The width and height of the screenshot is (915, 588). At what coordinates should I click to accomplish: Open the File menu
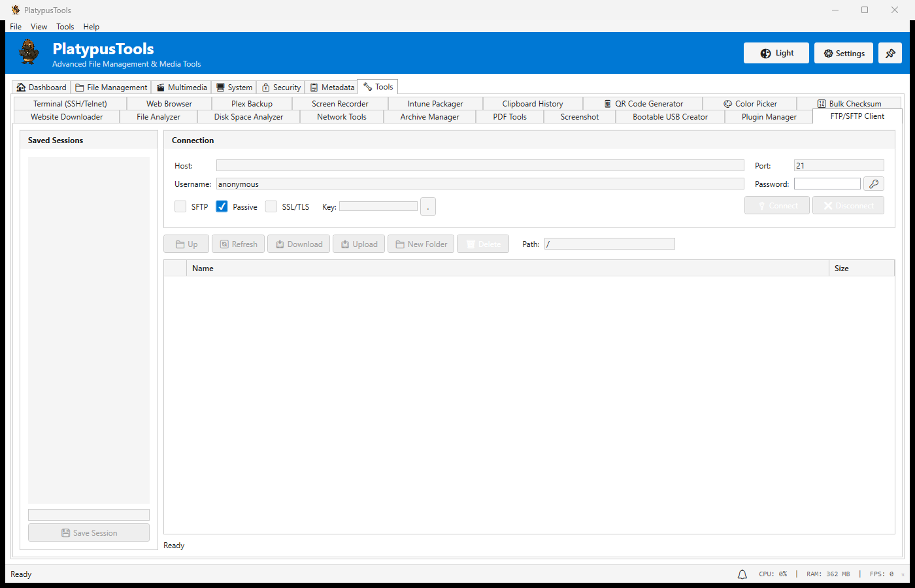(x=15, y=26)
